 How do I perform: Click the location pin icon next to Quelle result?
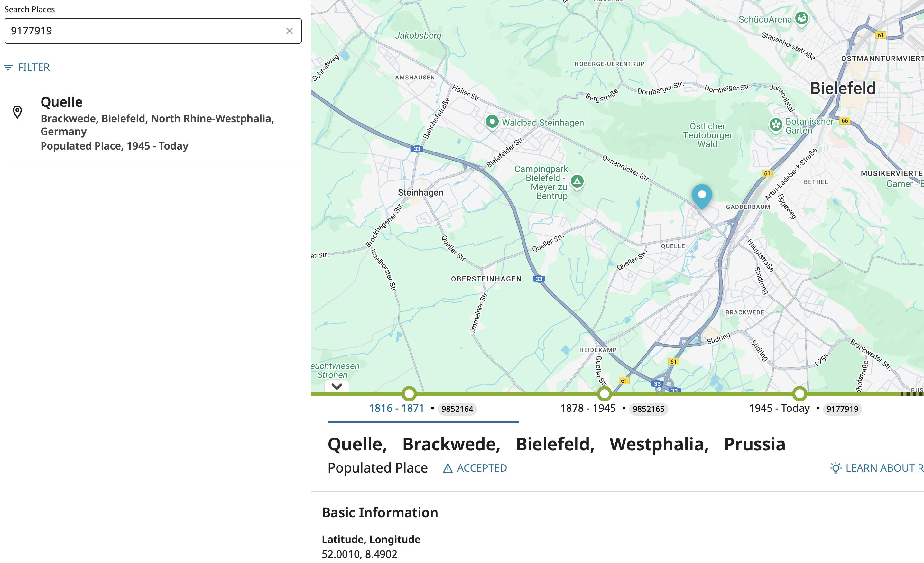[17, 112]
